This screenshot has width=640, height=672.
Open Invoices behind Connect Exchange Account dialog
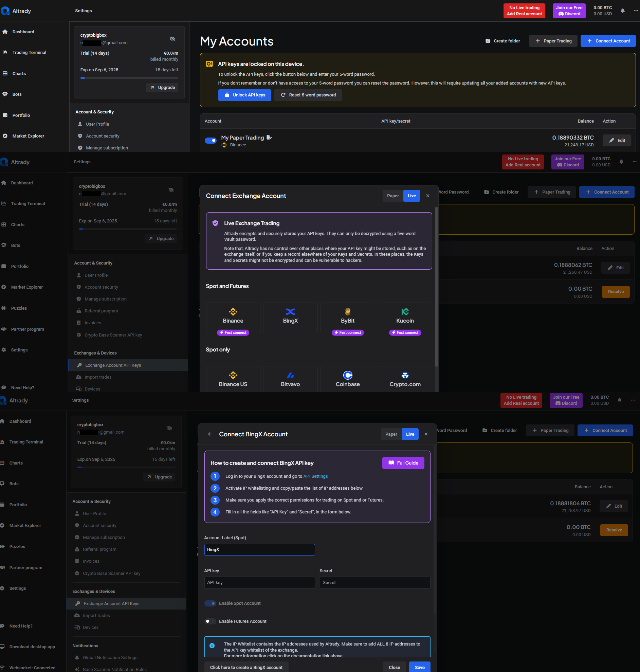point(93,323)
